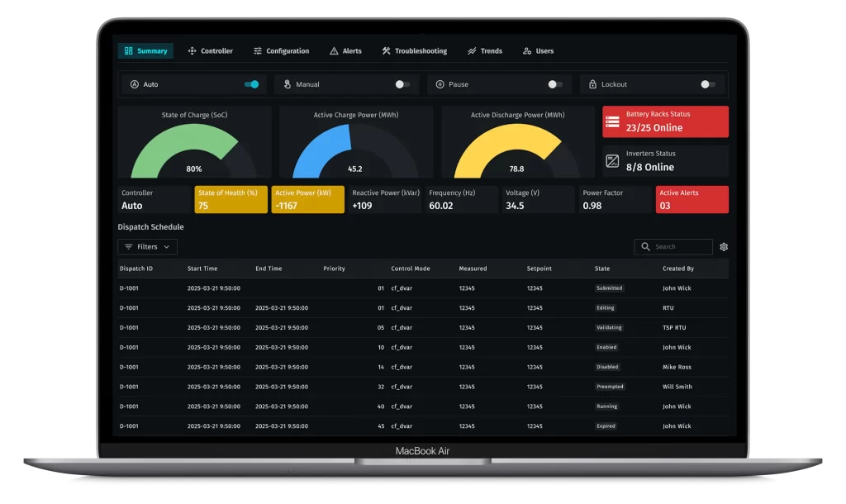Viewport: 846px width, 504px height.
Task: Click the State of Health tile
Action: 231,199
